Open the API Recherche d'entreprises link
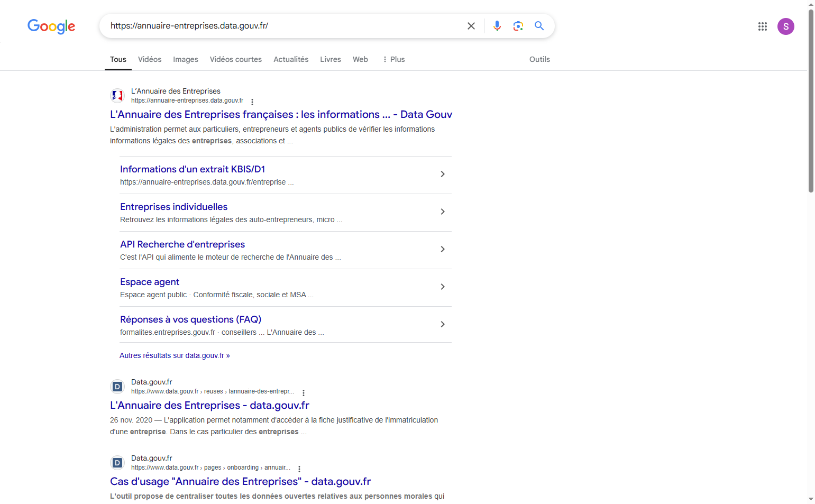 [182, 244]
